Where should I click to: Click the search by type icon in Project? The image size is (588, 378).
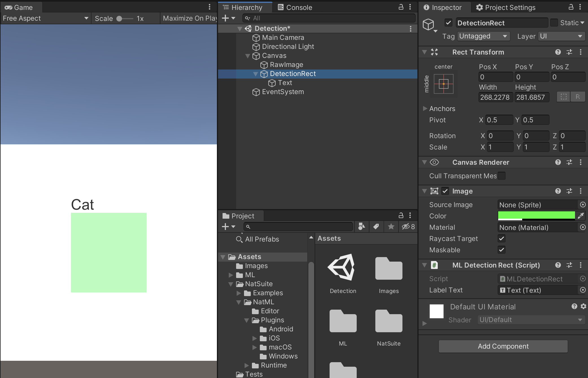[361, 227]
